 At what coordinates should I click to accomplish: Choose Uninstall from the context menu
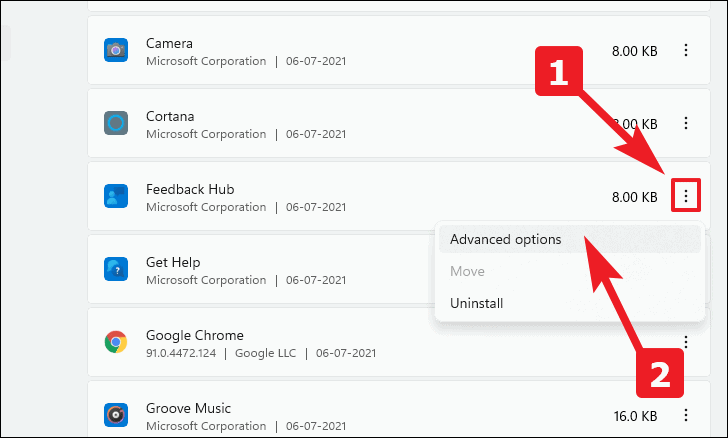pos(477,303)
